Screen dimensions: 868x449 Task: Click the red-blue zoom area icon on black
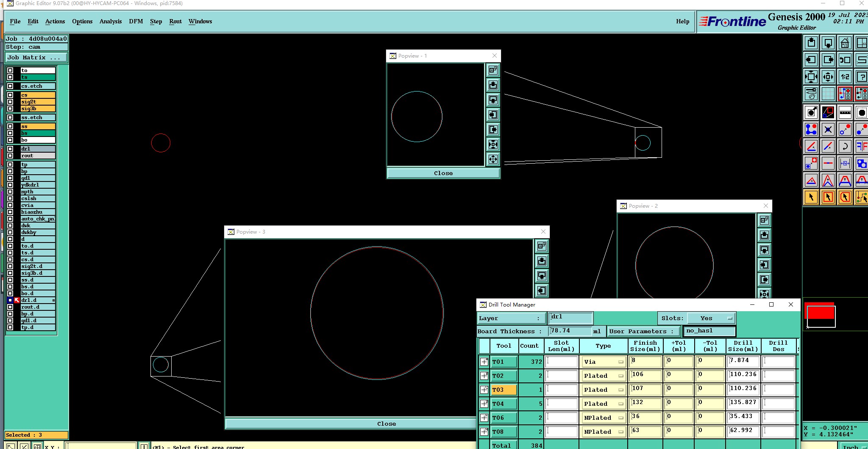pyautogui.click(x=828, y=112)
